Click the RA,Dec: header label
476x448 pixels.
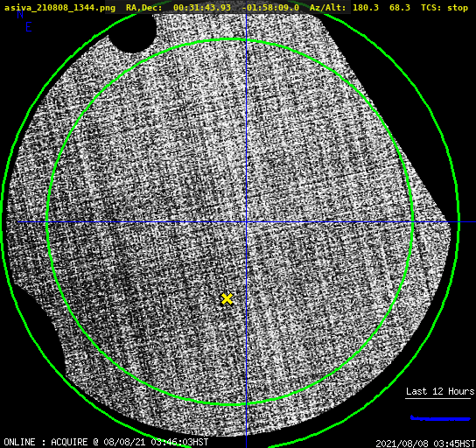[143, 8]
